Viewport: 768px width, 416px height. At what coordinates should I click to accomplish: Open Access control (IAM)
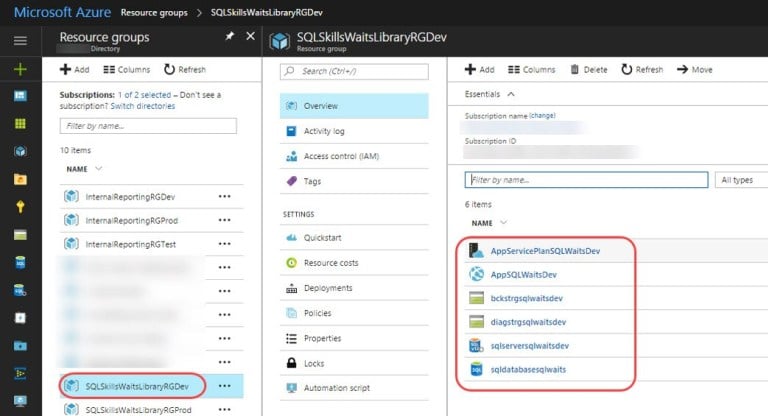pyautogui.click(x=354, y=156)
